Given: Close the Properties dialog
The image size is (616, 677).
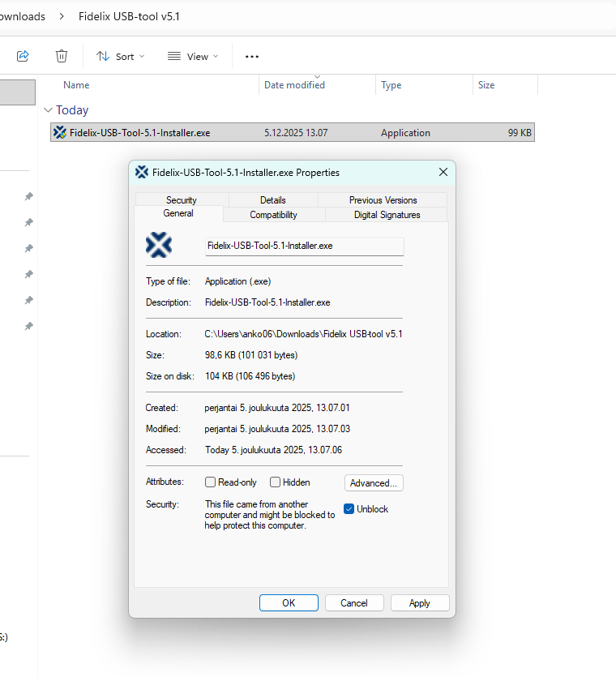Looking at the screenshot, I should tap(443, 172).
